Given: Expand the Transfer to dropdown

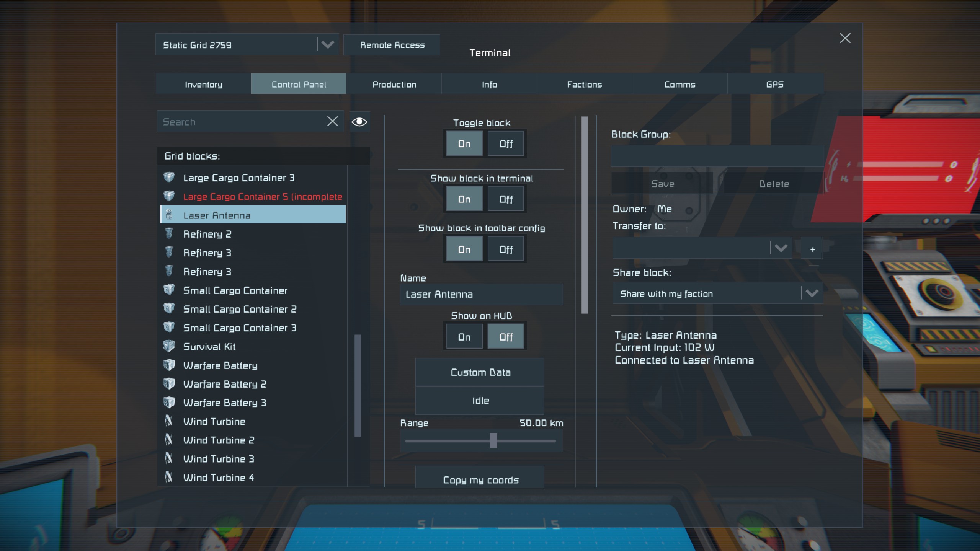Looking at the screenshot, I should 781,248.
